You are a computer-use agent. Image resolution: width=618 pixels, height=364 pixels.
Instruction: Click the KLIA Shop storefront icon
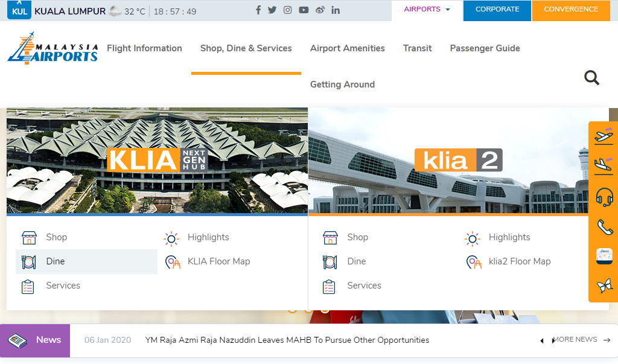(x=29, y=238)
